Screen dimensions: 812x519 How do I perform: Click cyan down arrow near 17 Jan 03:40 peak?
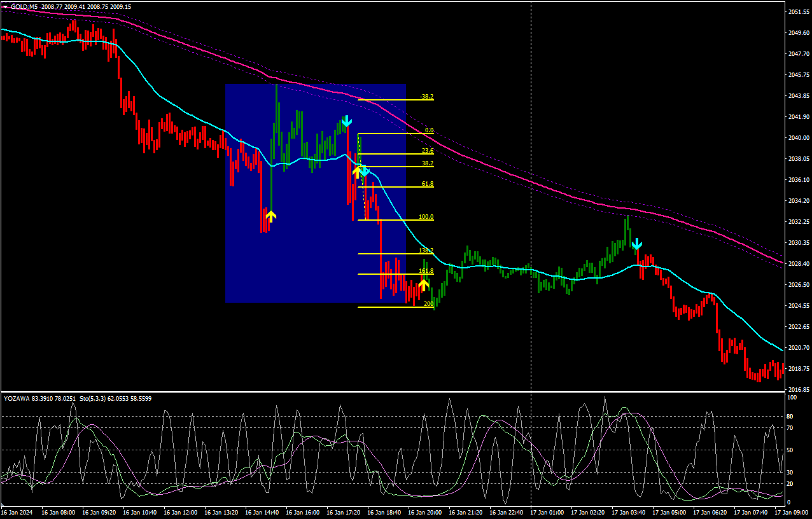[636, 244]
